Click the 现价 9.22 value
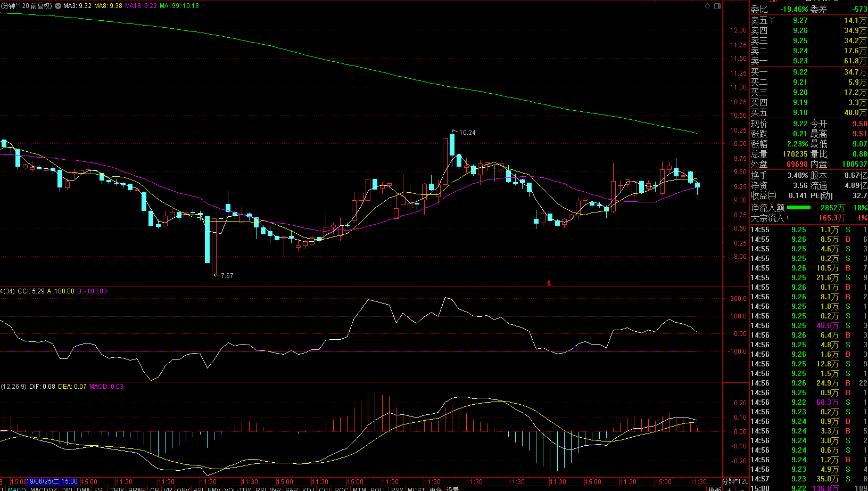Screen dimensions: 868x491 (x=800, y=124)
